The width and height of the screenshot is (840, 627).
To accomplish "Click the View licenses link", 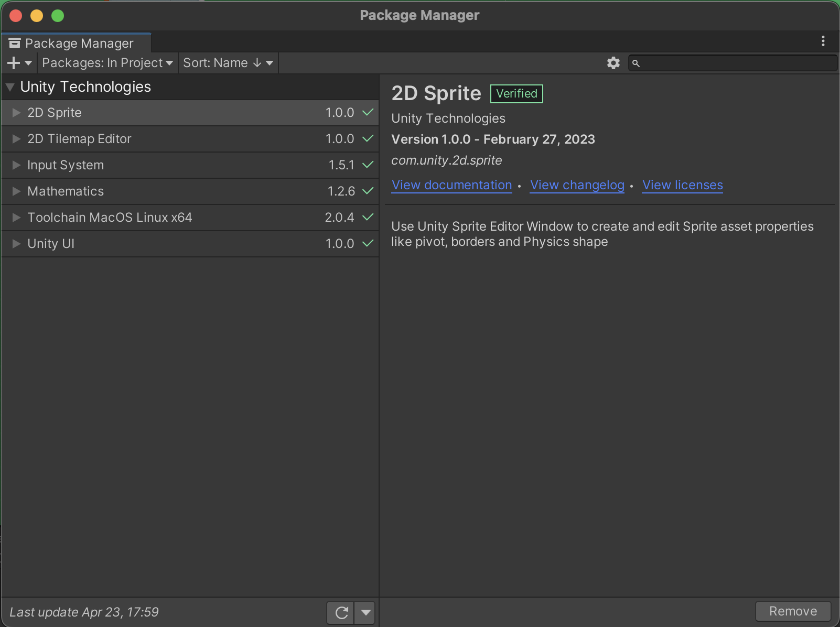I will (x=682, y=185).
